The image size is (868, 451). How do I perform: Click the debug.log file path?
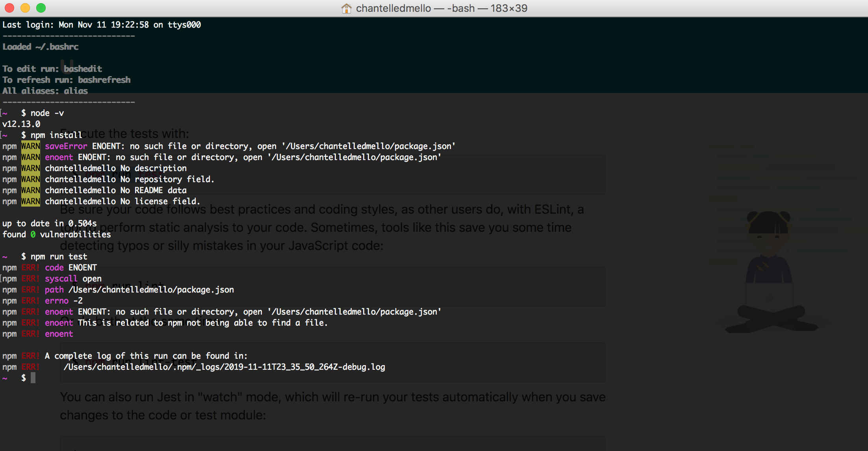(224, 367)
